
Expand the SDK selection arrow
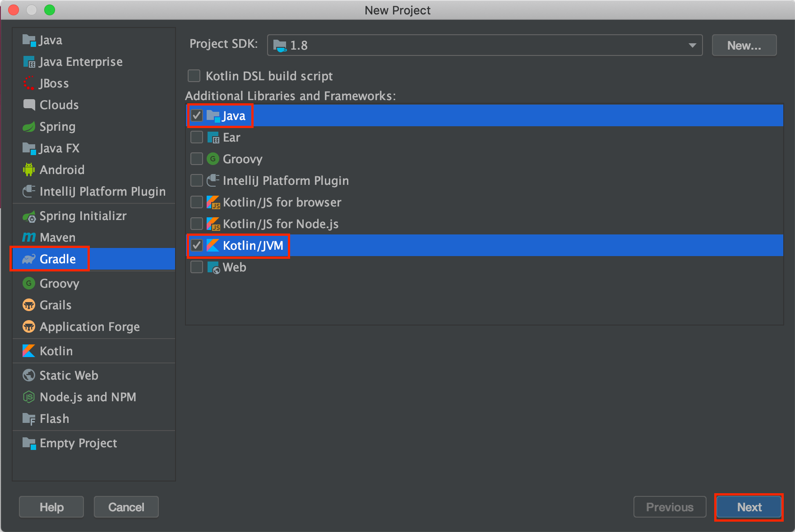click(x=691, y=45)
